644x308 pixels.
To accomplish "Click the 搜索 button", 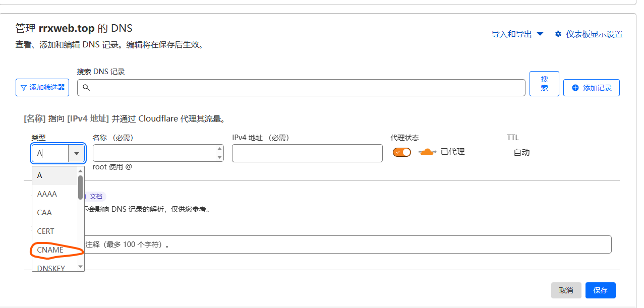I will pos(544,84).
